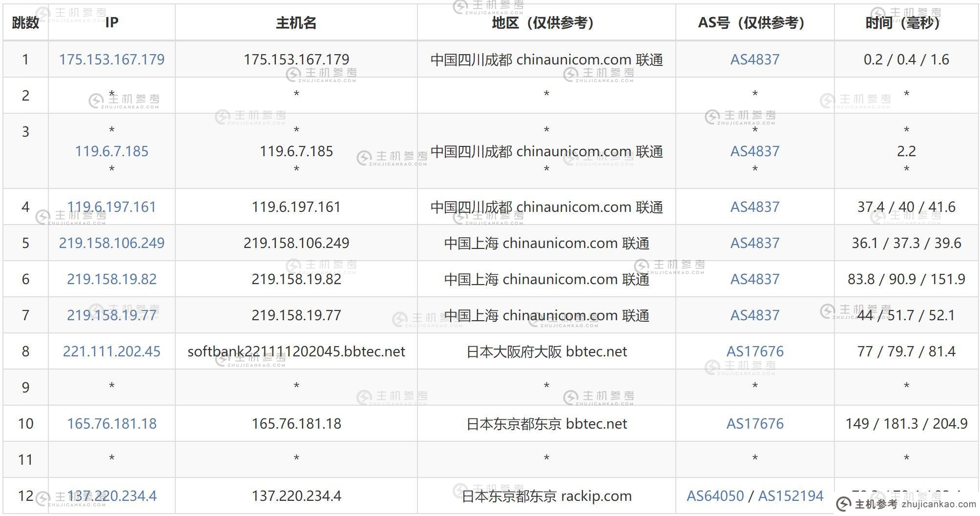This screenshot has height=516, width=980.
Task: Open IP link 221.111.202.45
Action: tap(111, 351)
